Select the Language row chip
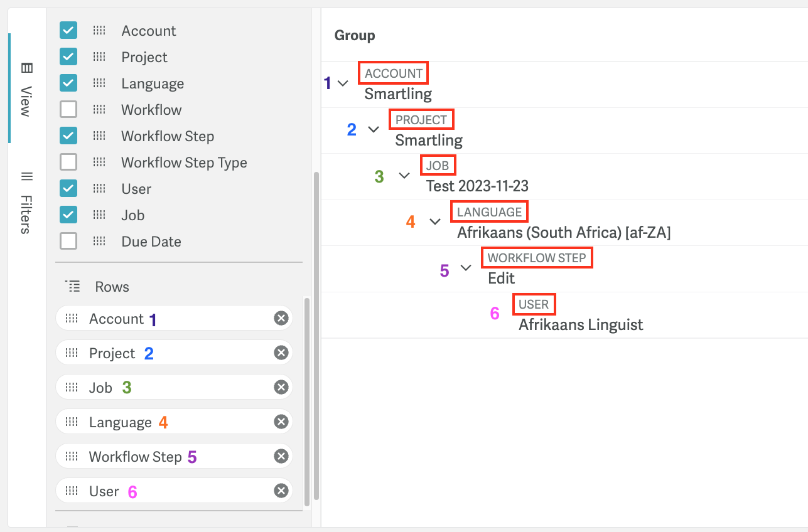 174,422
